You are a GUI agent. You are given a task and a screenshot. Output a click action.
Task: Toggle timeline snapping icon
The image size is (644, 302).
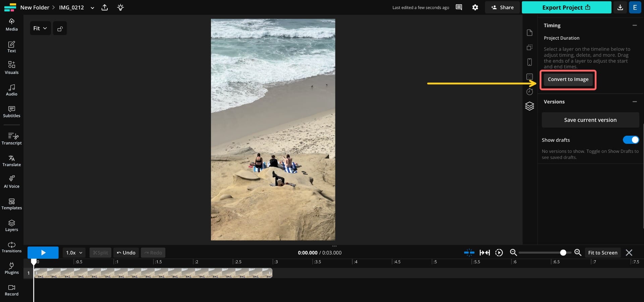click(x=469, y=253)
